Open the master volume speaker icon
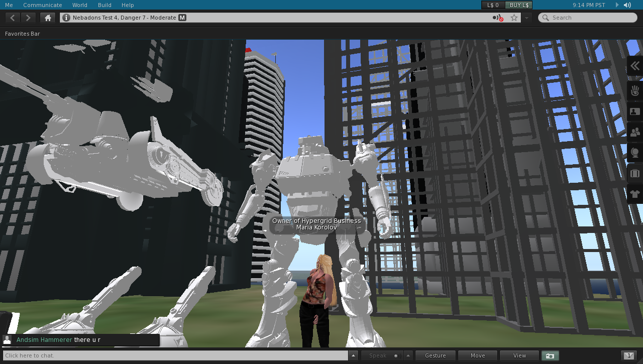 pyautogui.click(x=627, y=5)
